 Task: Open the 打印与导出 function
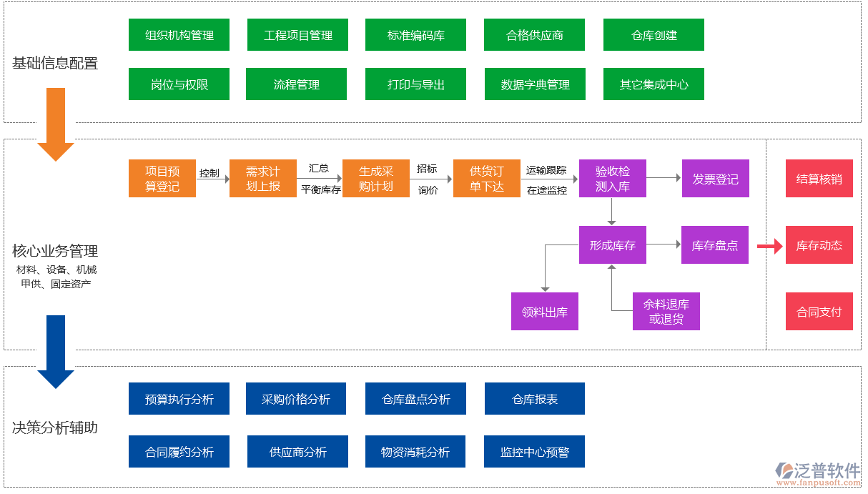click(415, 84)
